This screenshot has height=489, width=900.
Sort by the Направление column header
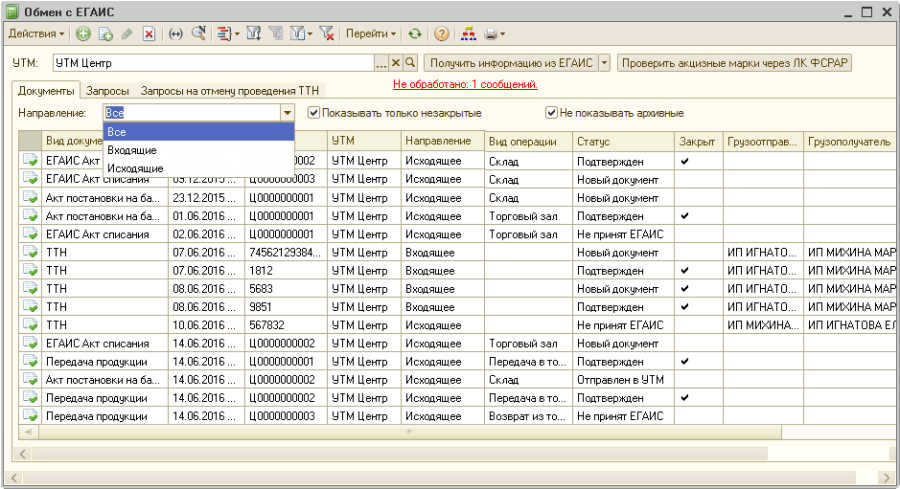(x=443, y=141)
